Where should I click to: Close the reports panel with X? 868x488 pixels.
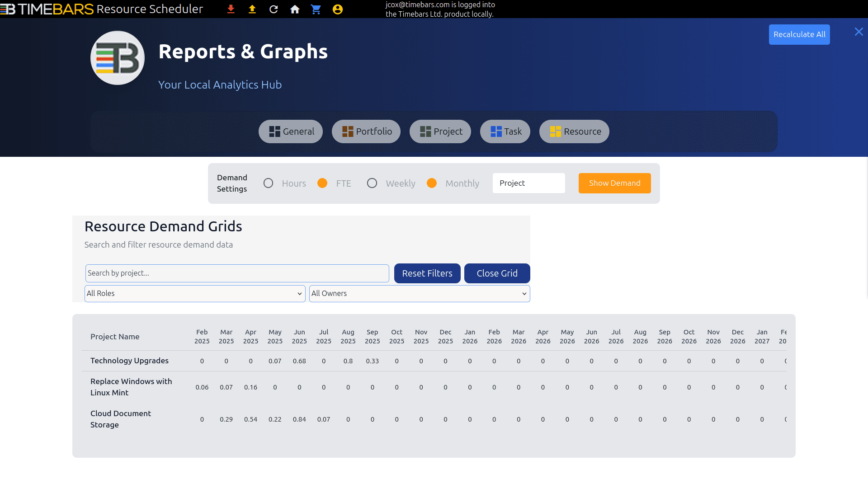coord(859,32)
